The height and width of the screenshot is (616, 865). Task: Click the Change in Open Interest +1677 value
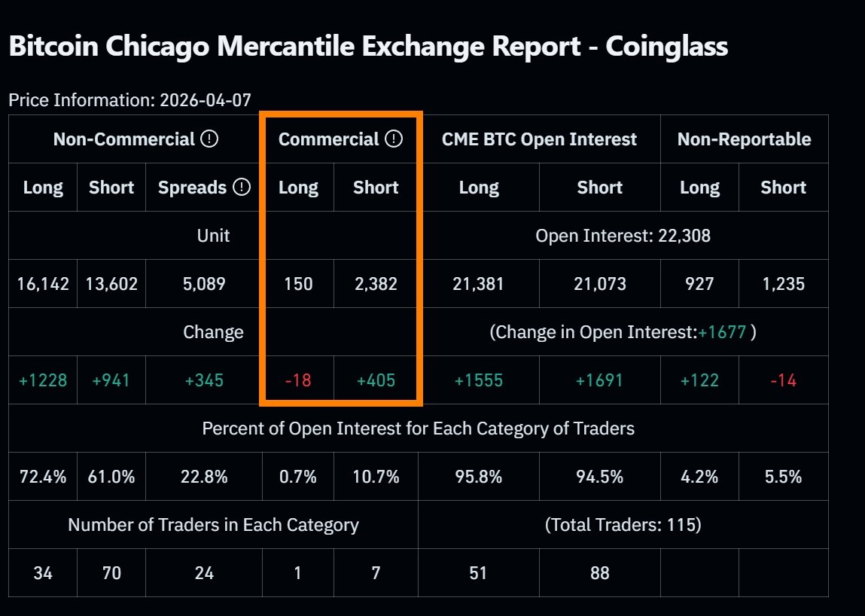coord(723,332)
